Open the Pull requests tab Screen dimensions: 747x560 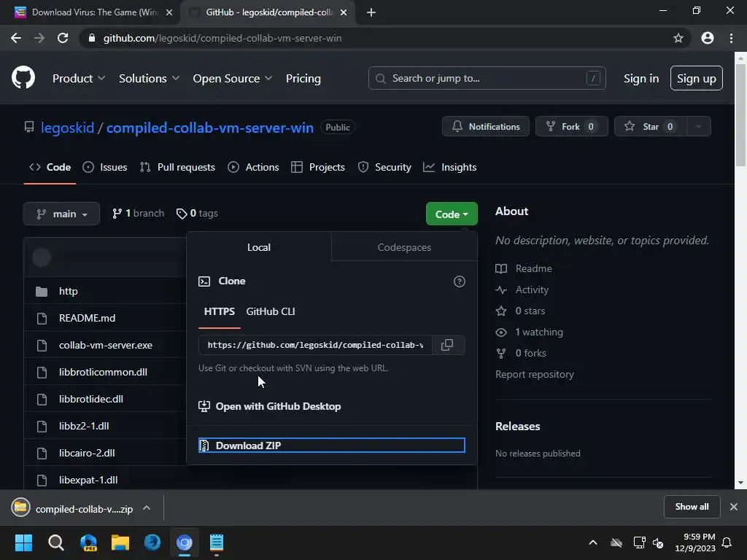(177, 167)
